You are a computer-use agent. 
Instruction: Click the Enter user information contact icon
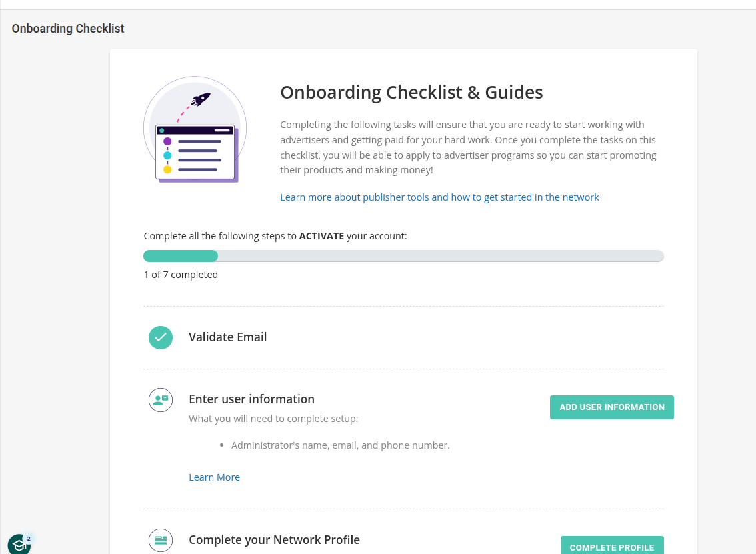click(x=161, y=400)
